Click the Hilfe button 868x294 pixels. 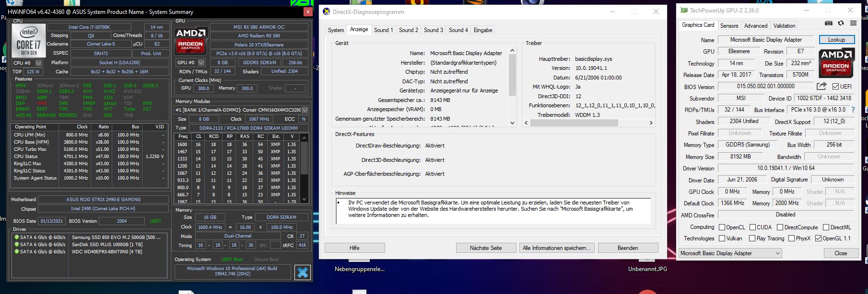click(x=354, y=248)
